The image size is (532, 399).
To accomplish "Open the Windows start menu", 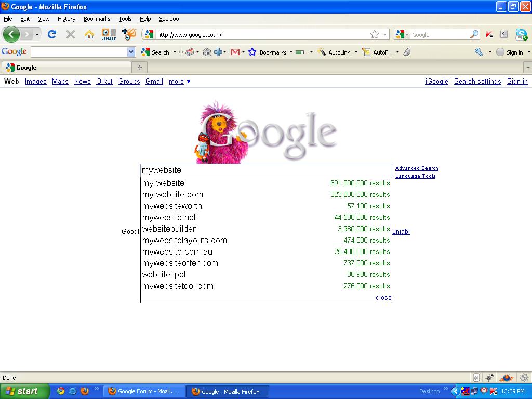I will pos(24,391).
